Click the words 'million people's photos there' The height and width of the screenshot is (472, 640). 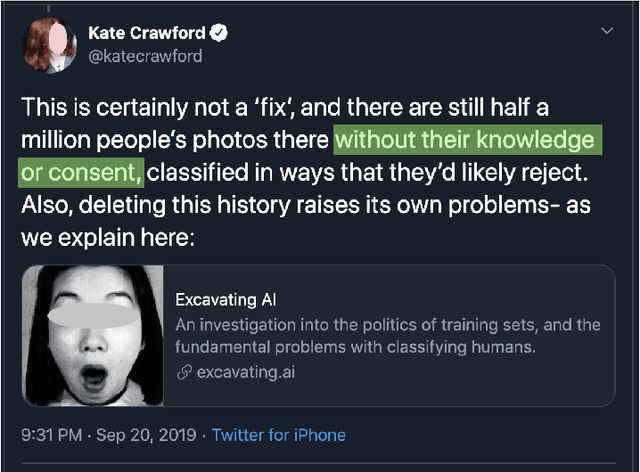[174, 141]
